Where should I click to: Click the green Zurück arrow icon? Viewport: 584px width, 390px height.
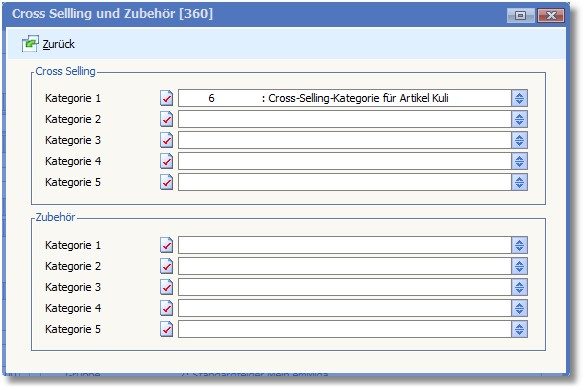30,44
